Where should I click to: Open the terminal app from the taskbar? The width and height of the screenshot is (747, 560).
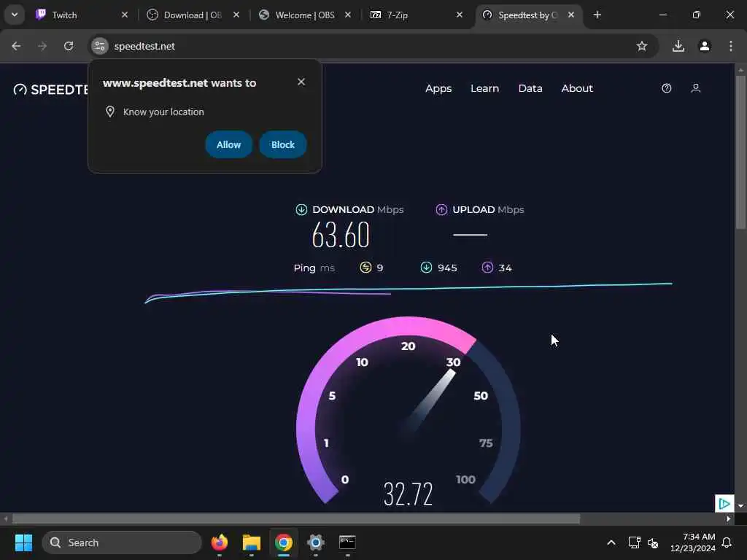pos(347,542)
